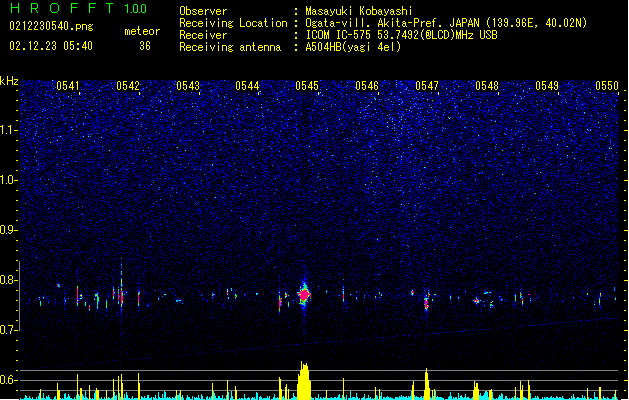Click the Receiving antenna label
Viewport: 629px width, 400px height.
tap(230, 47)
